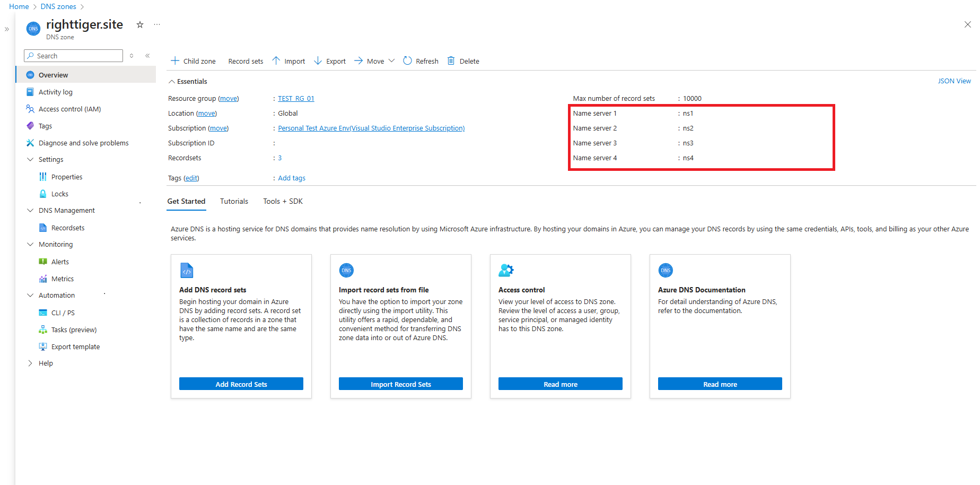Favorite the zone with the star icon
Image resolution: width=980 pixels, height=485 pixels.
click(140, 24)
